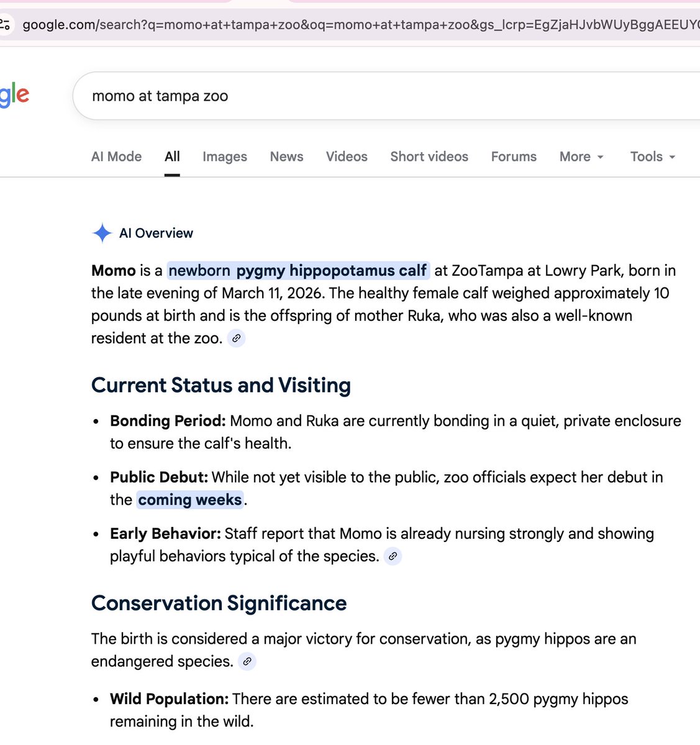This screenshot has height=745, width=700.
Task: Switch to Images tab
Action: (x=225, y=157)
